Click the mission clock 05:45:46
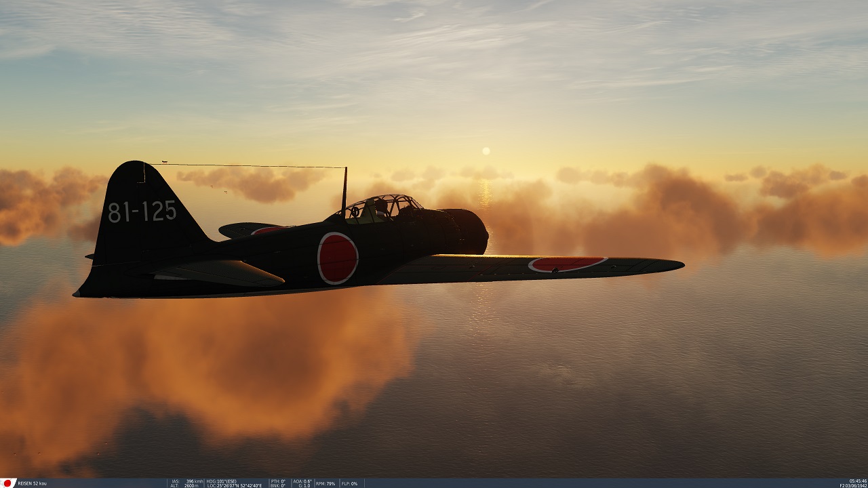Screen dimensions: 868x488 857,481
